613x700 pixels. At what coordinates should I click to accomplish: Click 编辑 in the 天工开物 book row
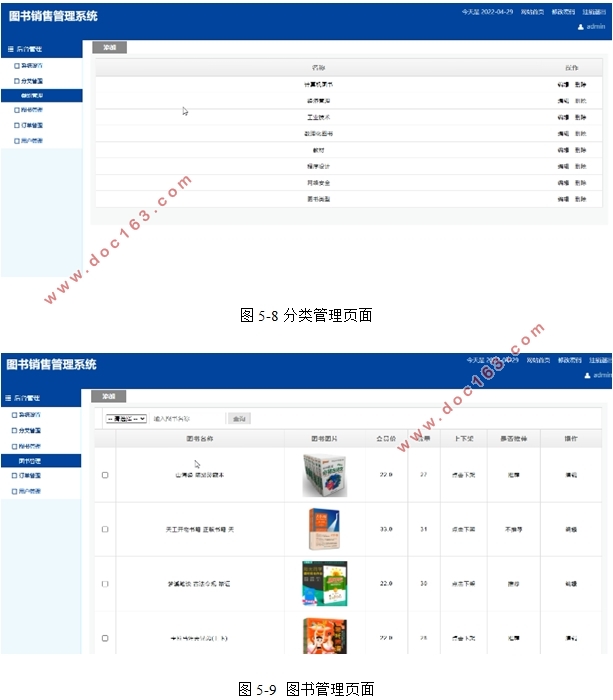[571, 529]
